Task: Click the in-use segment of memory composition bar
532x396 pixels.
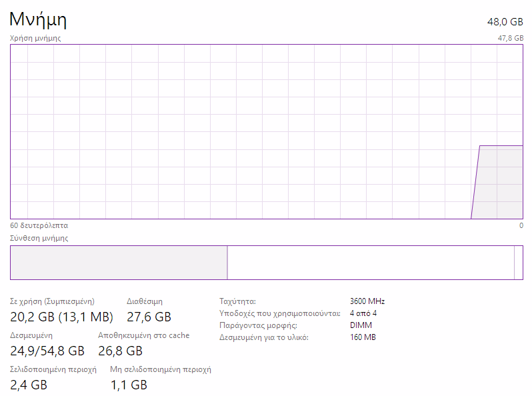Action: 119,263
